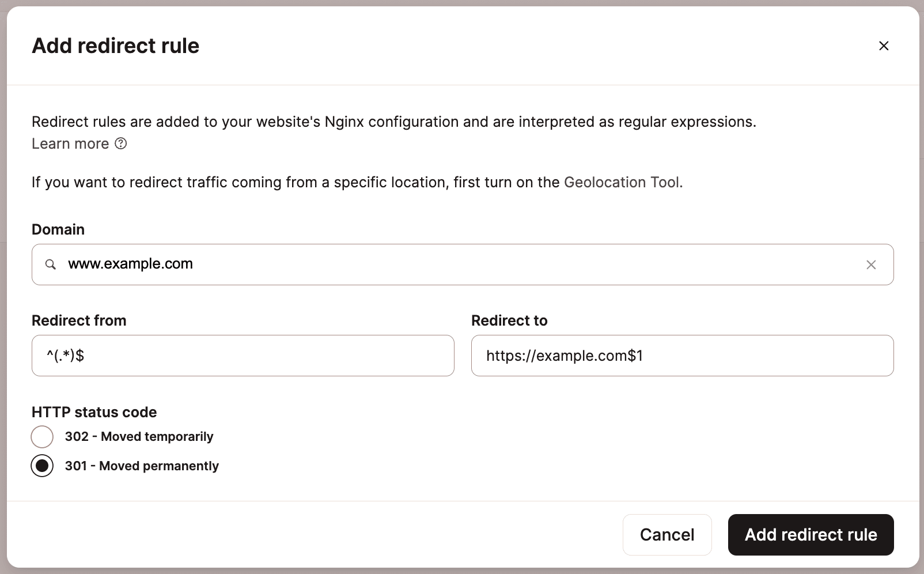Image resolution: width=924 pixels, height=574 pixels.
Task: Click inside the Domain search input
Action: click(x=403, y=265)
